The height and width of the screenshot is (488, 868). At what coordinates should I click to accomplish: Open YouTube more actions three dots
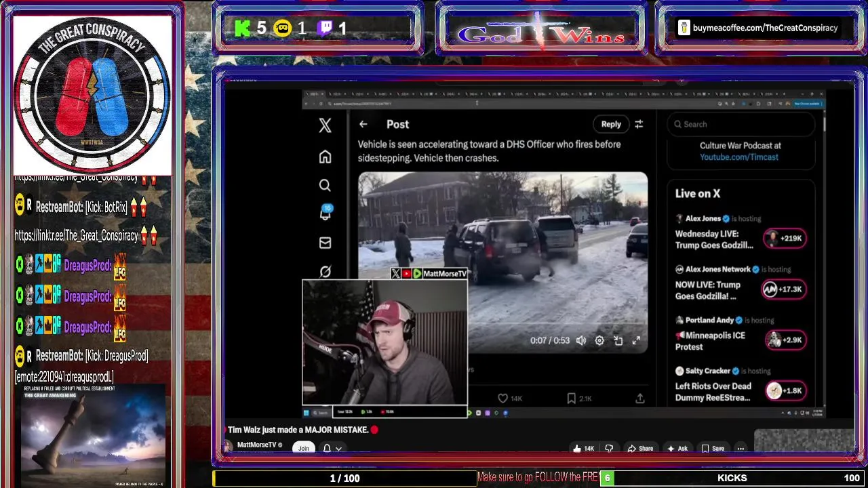pos(741,448)
